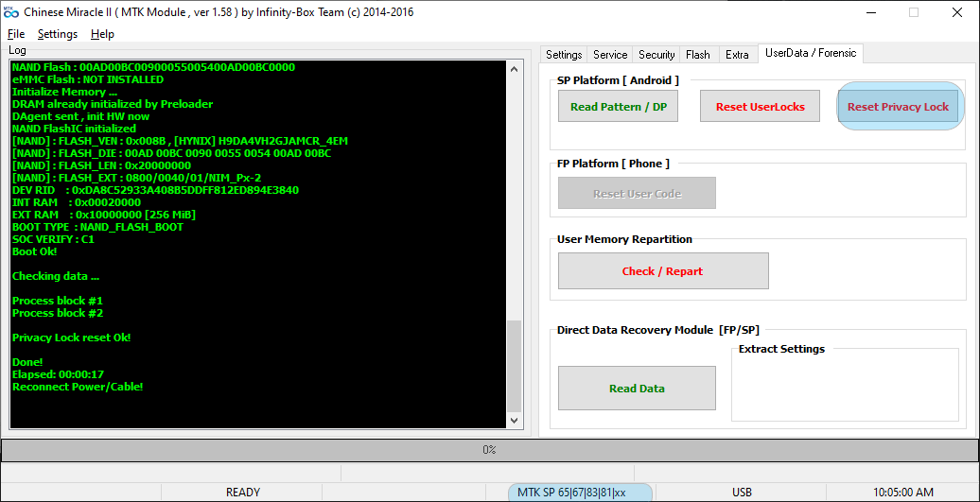Select the UserData / Forensic tab
Screen dimensions: 980x502
click(x=811, y=53)
